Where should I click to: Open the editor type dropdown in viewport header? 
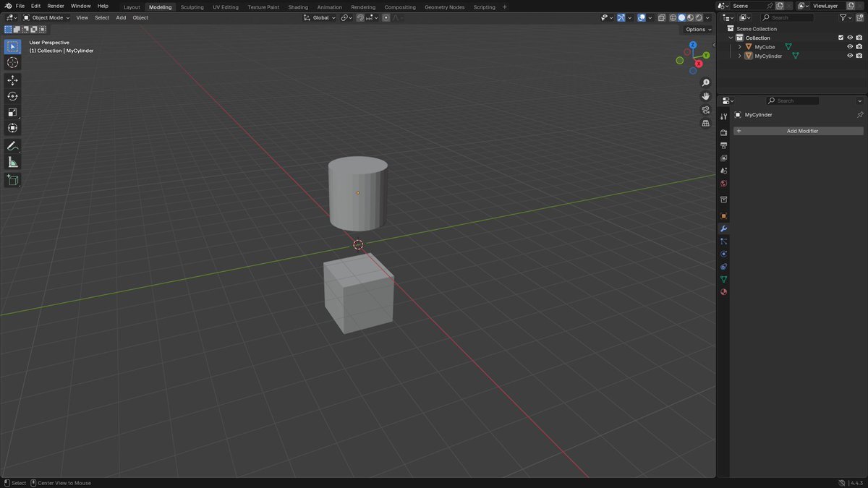(12, 17)
